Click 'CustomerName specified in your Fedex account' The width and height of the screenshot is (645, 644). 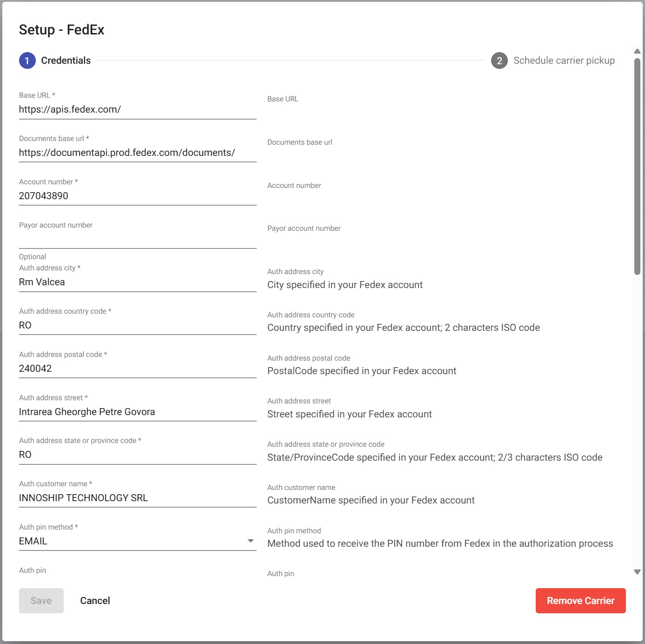[x=371, y=500]
